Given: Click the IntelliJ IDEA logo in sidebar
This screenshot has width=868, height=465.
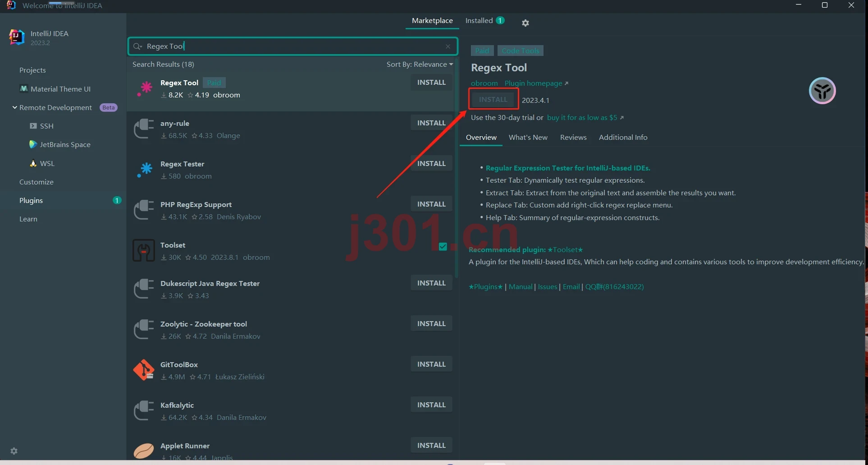Looking at the screenshot, I should point(17,37).
